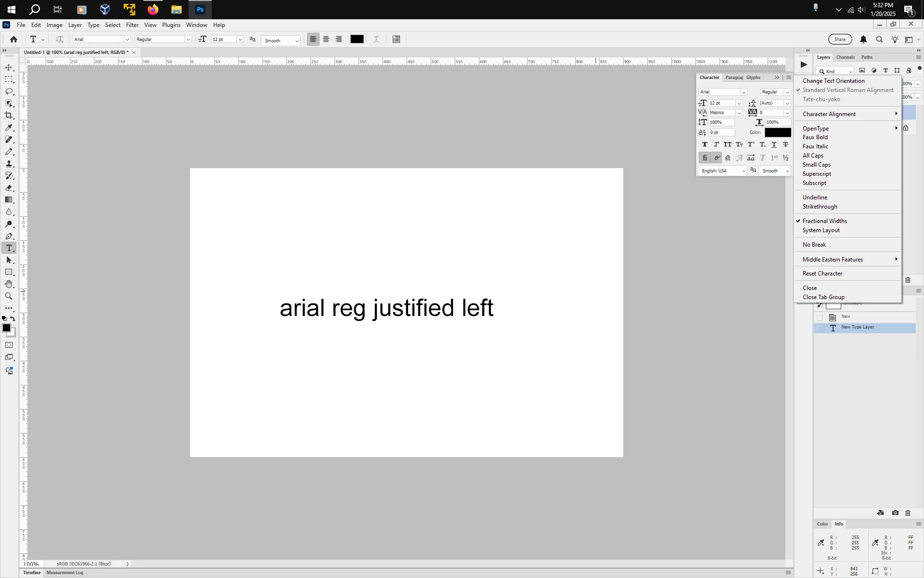Select the Eyedropper tool
The image size is (924, 578).
tap(9, 128)
